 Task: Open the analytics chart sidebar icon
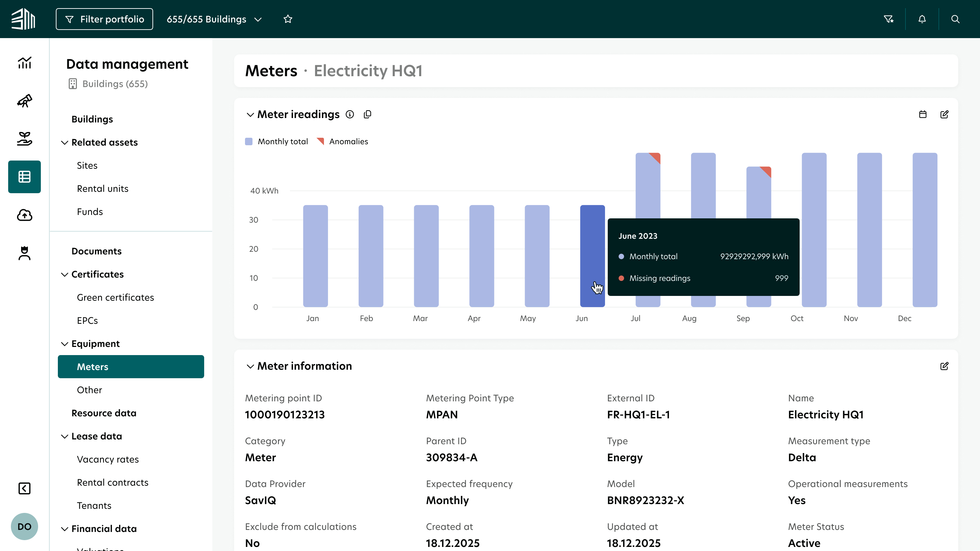point(24,63)
